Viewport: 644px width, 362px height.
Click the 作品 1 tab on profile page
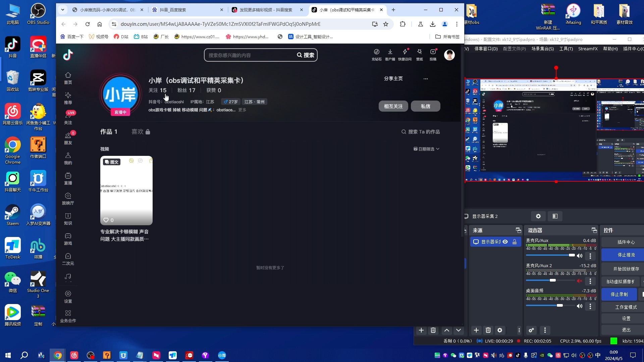[x=109, y=132]
